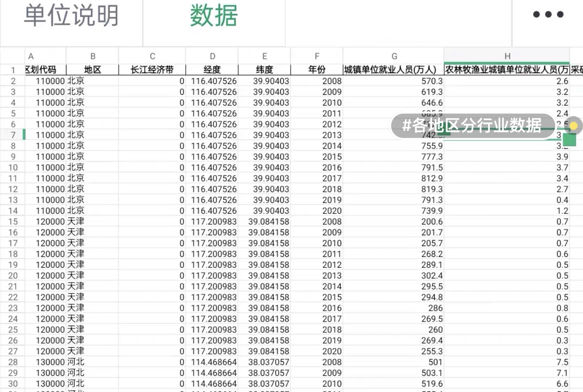Select column E header
This screenshot has width=583, height=392.
click(x=264, y=56)
